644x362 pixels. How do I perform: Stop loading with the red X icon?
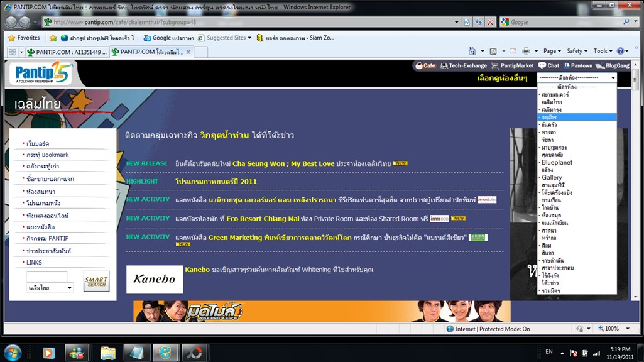coord(491,22)
